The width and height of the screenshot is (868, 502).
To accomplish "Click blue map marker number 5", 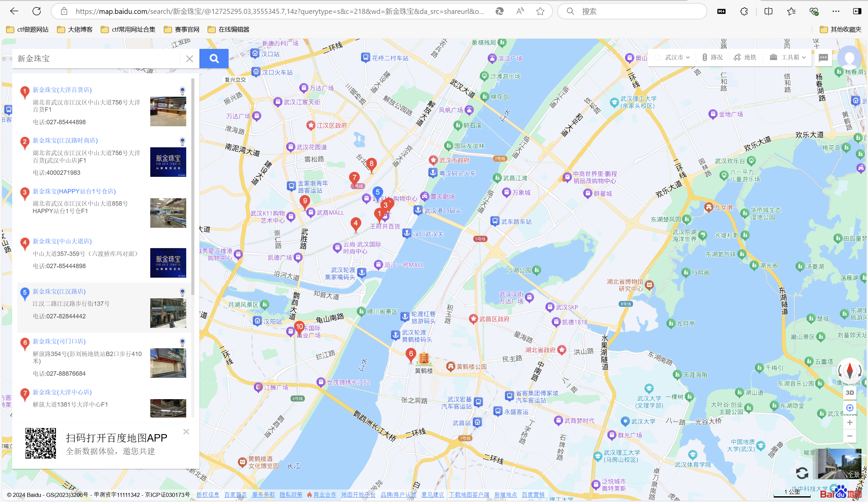I will 378,193.
